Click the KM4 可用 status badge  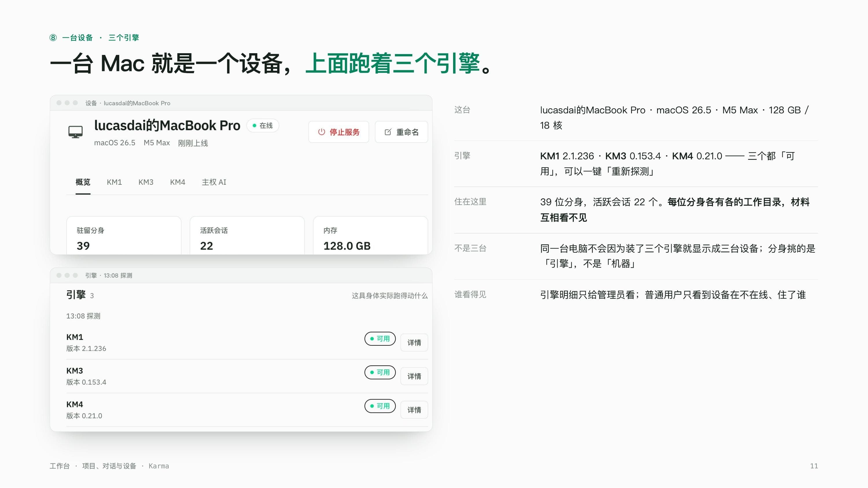click(380, 406)
